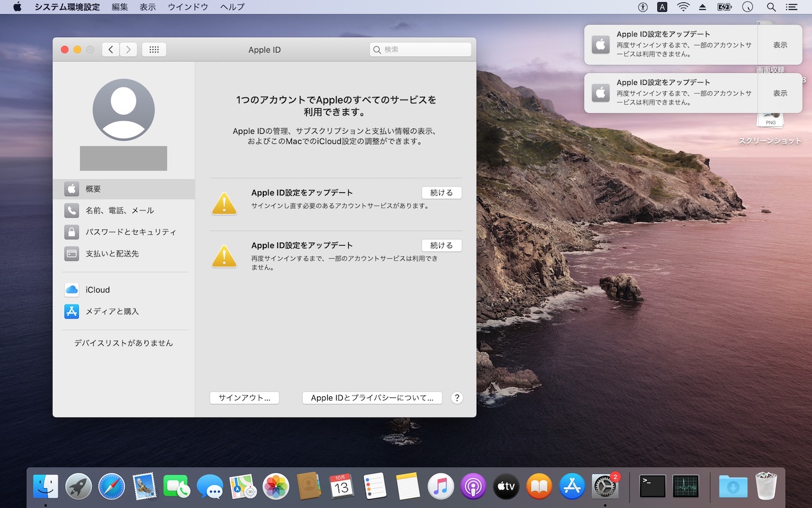This screenshot has height=508, width=812.
Task: Select メディアと購入 in sidebar
Action: click(x=124, y=311)
